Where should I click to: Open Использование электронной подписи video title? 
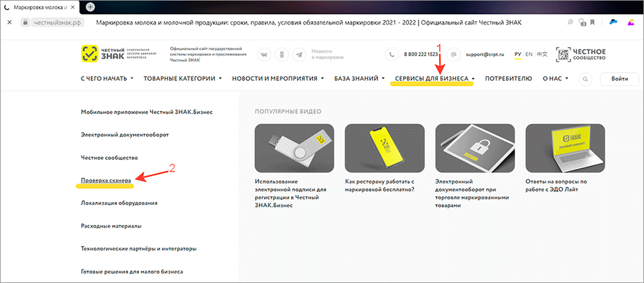click(x=290, y=193)
